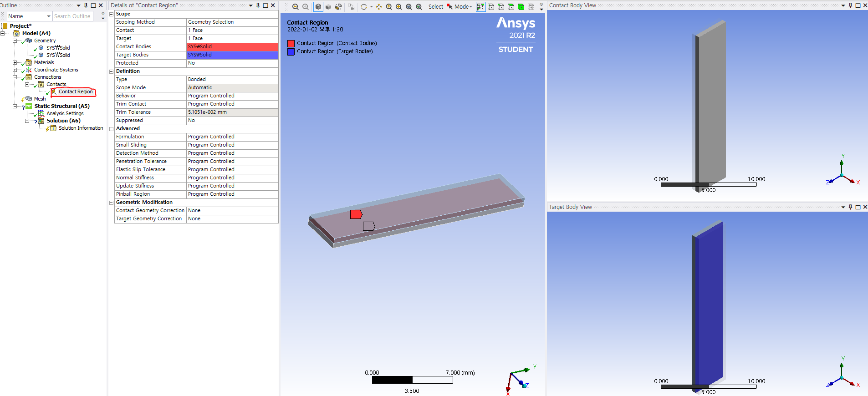Select the Analysis Settings tree item
The height and width of the screenshot is (396, 868).
click(65, 113)
